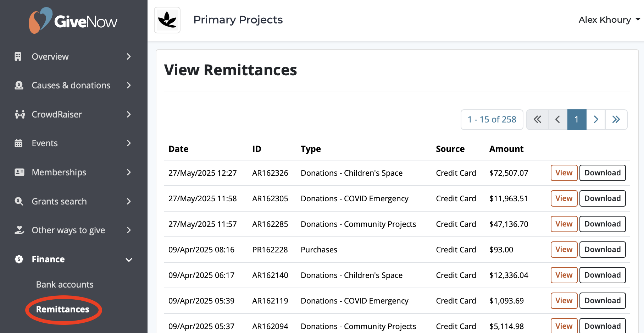Image resolution: width=644 pixels, height=333 pixels.
Task: View remittance AR162305
Action: click(564, 198)
